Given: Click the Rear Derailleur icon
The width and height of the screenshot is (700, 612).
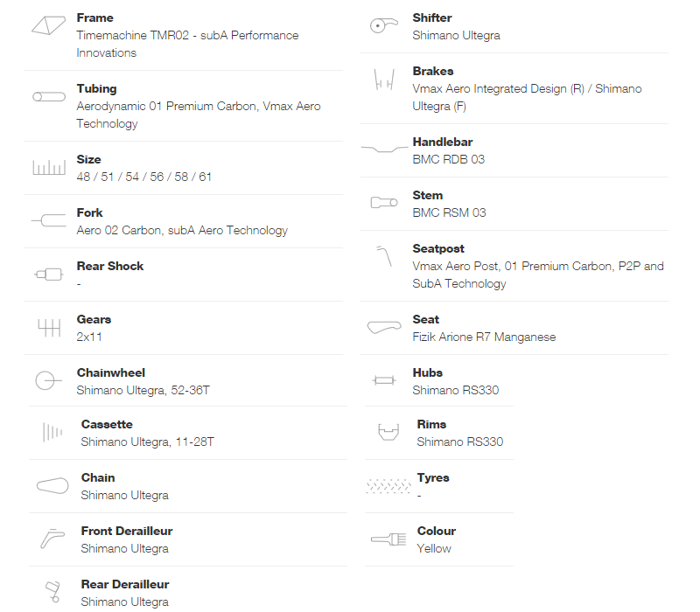Looking at the screenshot, I should 52,592.
